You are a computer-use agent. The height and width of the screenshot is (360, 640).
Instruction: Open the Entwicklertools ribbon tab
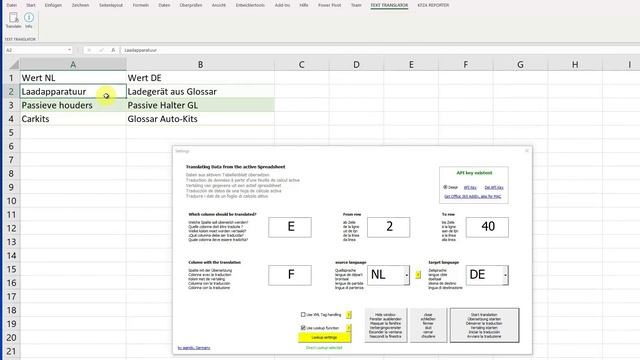(250, 5)
